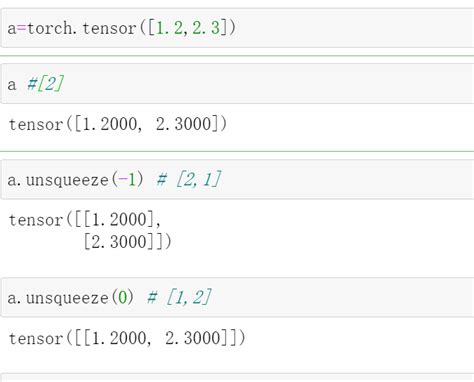The width and height of the screenshot is (474, 382).
Task: Click the word torch in first cell
Action: 49,28
